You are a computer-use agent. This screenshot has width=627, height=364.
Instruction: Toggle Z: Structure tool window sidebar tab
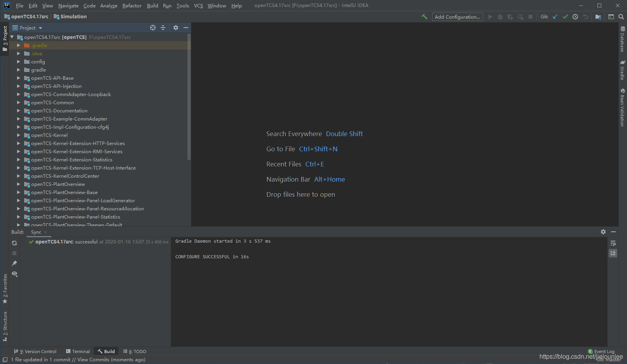5,327
